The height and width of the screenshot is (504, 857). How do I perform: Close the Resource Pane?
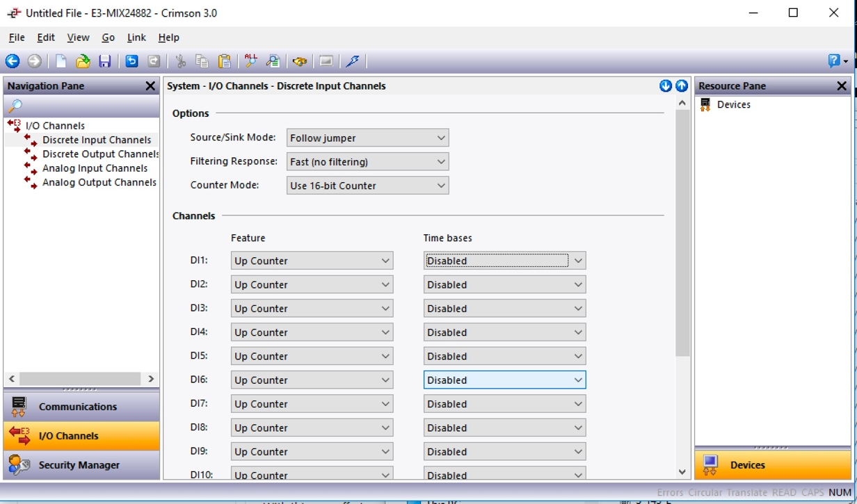(x=842, y=86)
